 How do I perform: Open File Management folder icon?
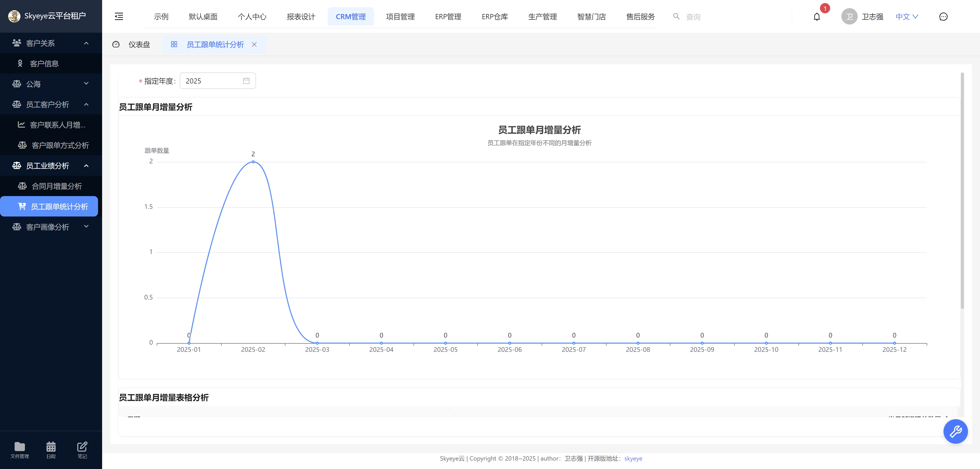19,446
